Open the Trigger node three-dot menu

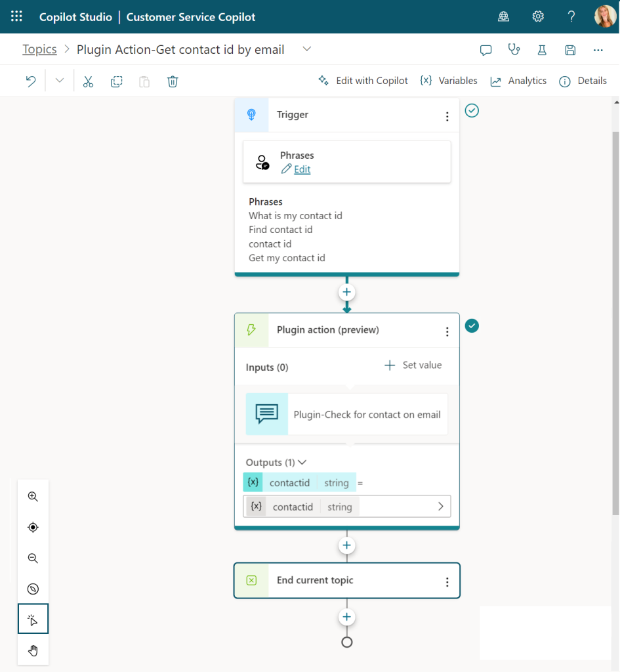point(447,116)
